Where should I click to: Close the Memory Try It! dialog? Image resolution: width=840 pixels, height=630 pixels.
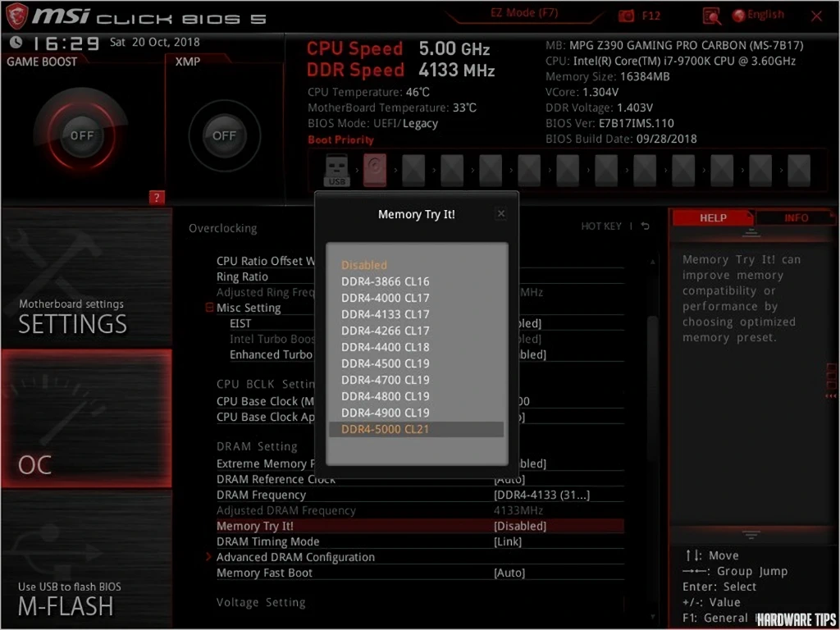click(501, 214)
